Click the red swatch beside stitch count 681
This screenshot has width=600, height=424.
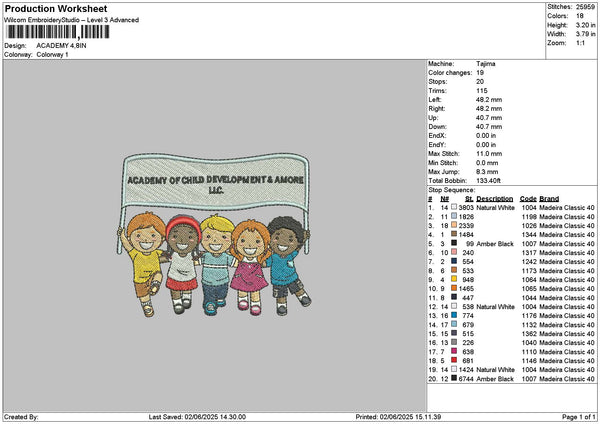454,360
